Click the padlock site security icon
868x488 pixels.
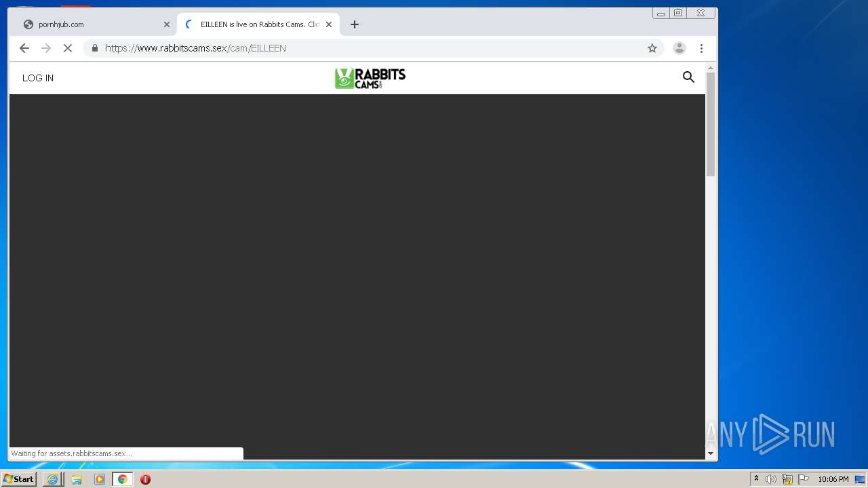[95, 48]
